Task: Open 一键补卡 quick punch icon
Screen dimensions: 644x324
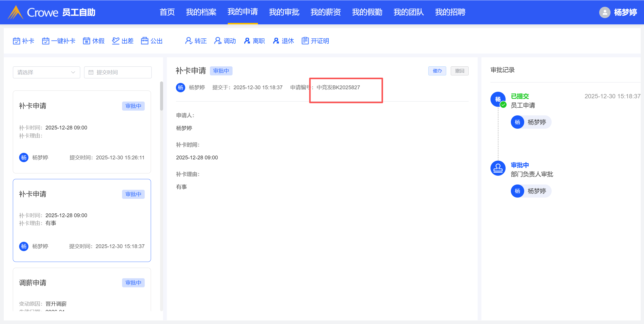Action: tap(46, 41)
